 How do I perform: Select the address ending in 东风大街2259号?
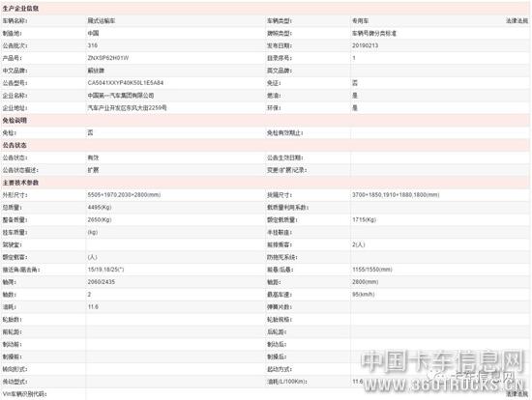[x=127, y=108]
